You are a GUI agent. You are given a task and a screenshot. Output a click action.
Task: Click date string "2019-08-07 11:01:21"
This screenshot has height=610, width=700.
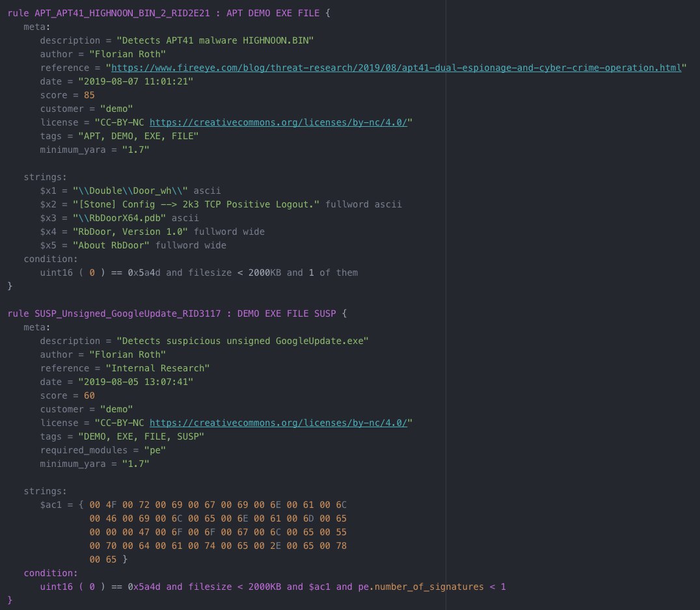136,82
